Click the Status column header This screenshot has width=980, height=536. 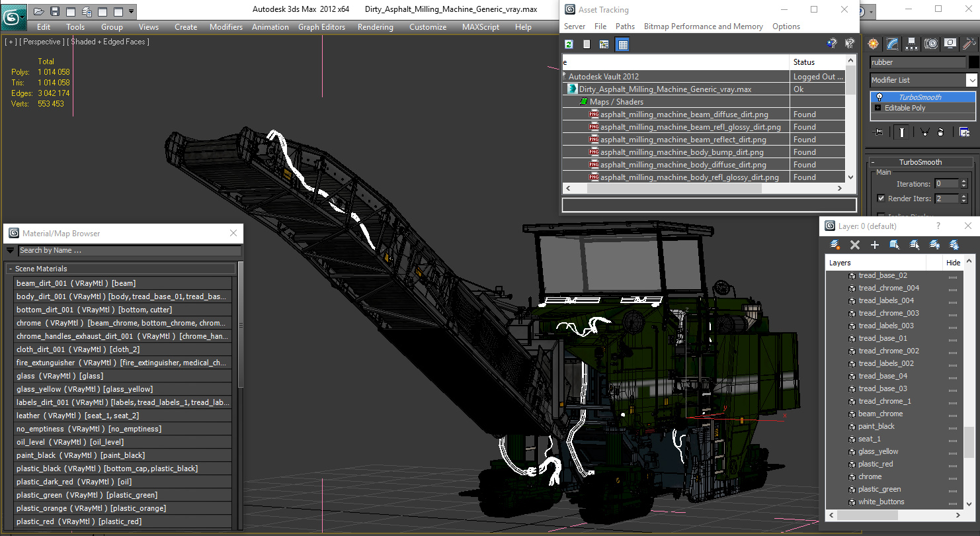pos(817,62)
